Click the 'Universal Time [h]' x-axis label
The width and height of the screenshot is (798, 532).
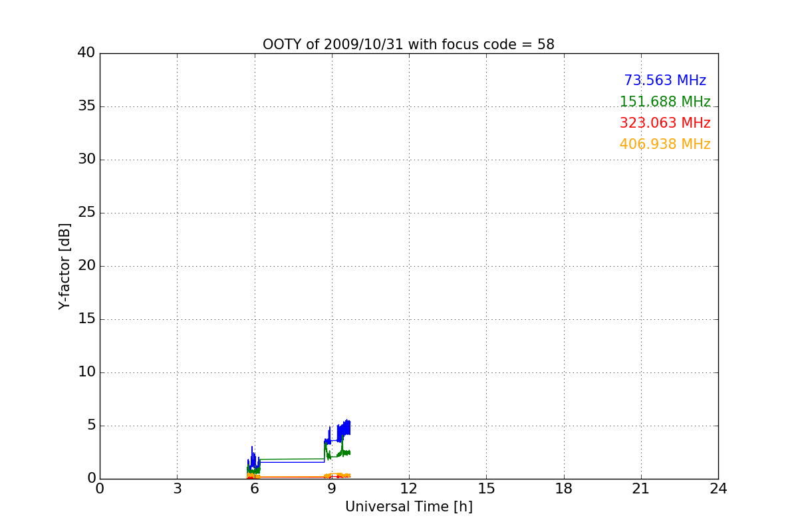click(408, 507)
